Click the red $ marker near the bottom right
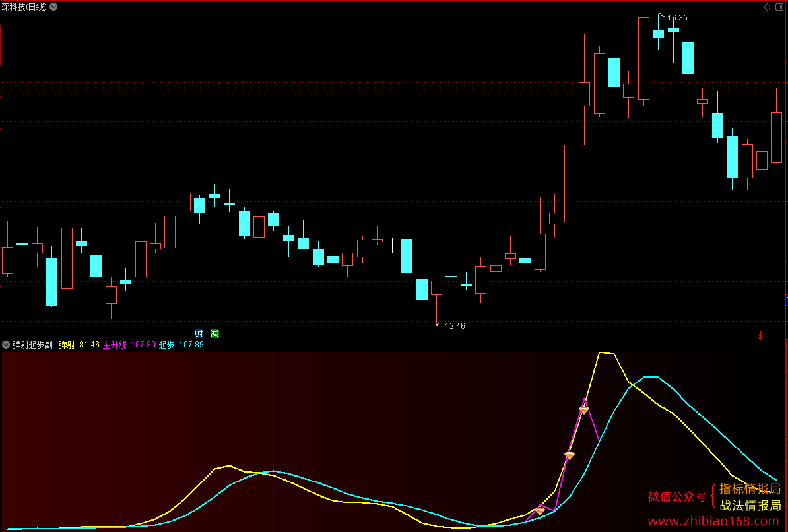Viewport: 788px width, 532px height. [761, 335]
